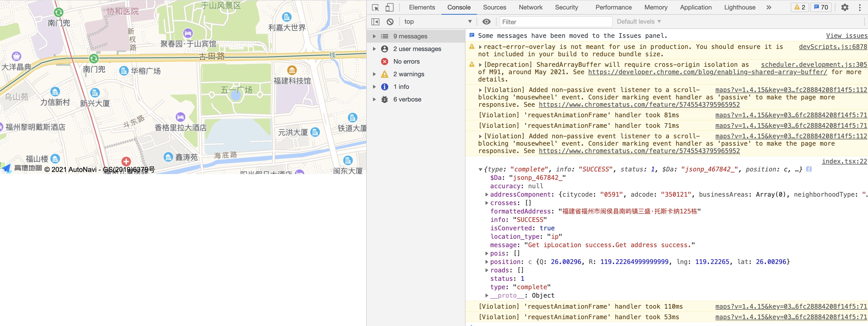
Task: Open the DevTools three-dot menu
Action: (x=860, y=7)
